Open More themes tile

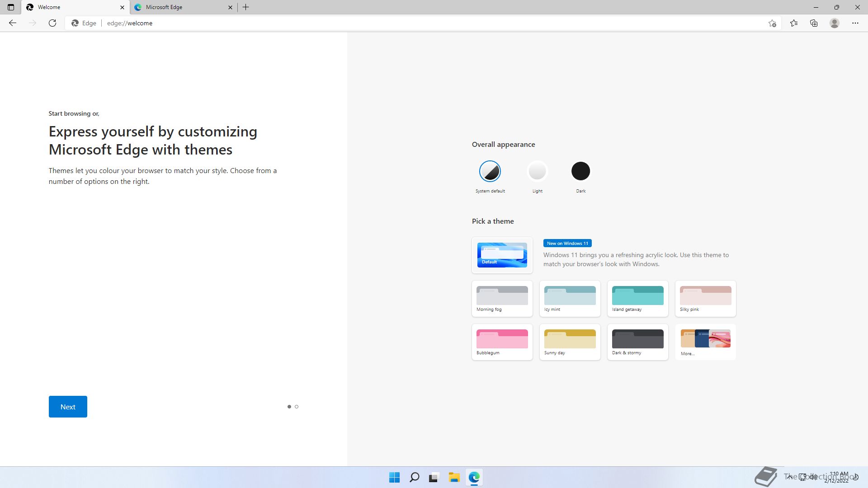click(706, 342)
